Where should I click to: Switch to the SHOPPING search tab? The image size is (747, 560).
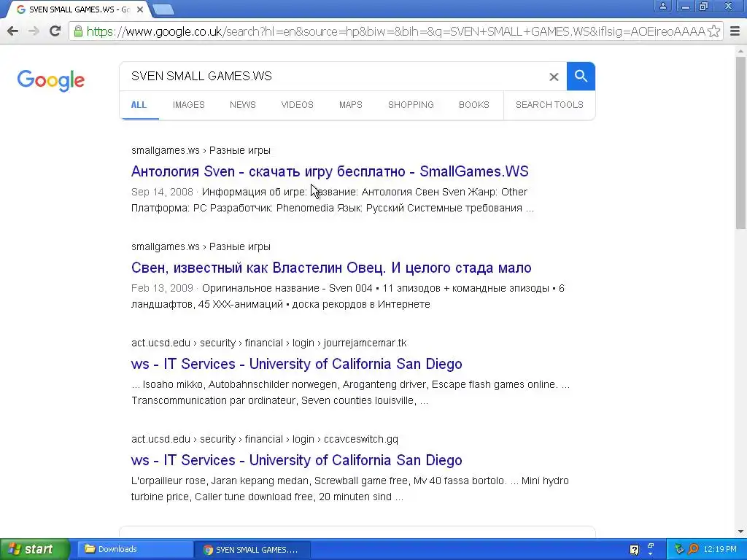point(411,105)
